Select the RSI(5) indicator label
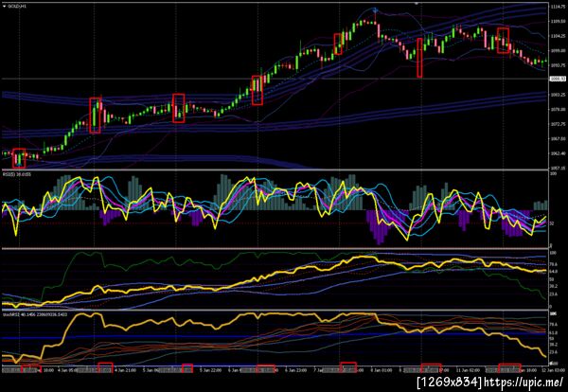The image size is (568, 392). pos(17,174)
